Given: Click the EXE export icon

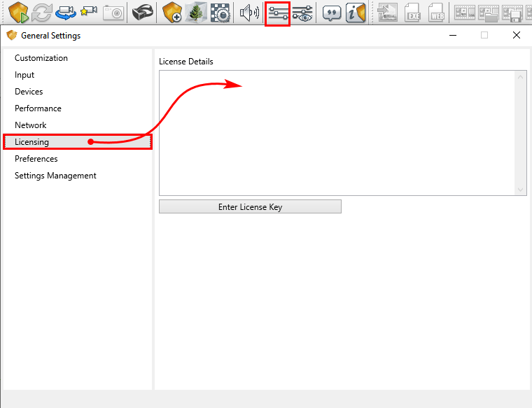Looking at the screenshot, I should (413, 13).
